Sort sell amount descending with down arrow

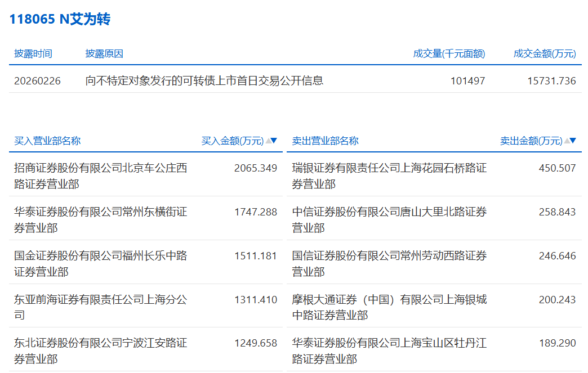click(573, 141)
